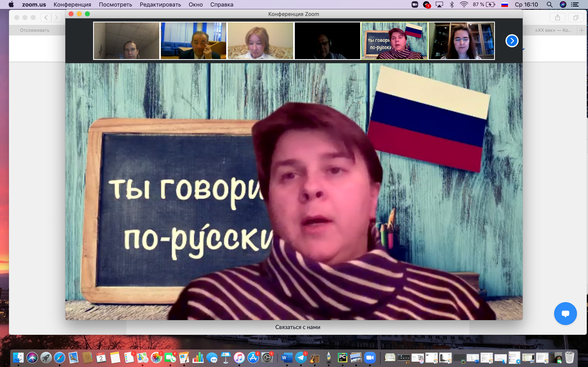Open Telegram from the Dock
This screenshot has width=588, height=367.
(x=301, y=358)
